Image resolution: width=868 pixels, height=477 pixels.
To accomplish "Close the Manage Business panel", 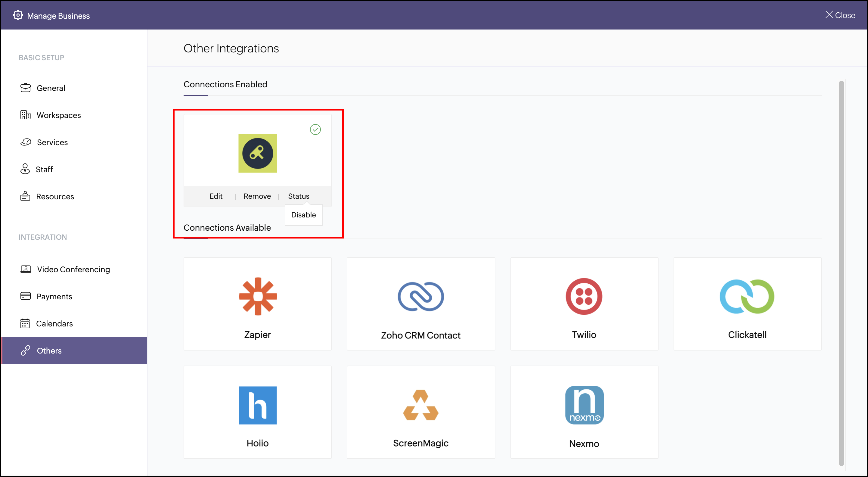I will [840, 15].
